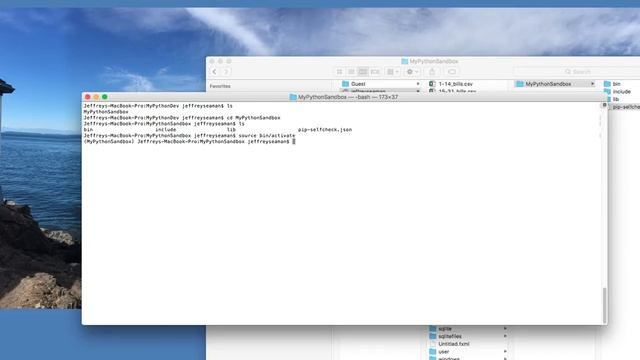Switch Finder to icon view
Screen dimensions: 640x360
[x=339, y=72]
